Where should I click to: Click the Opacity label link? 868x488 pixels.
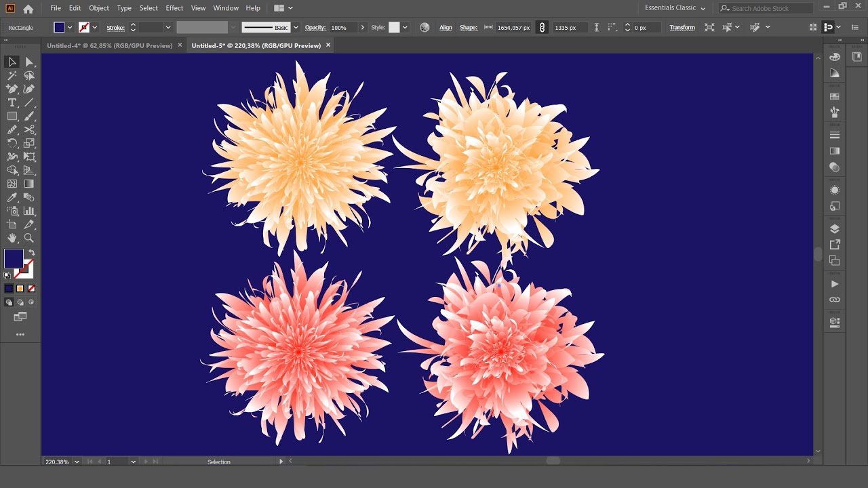tap(315, 28)
